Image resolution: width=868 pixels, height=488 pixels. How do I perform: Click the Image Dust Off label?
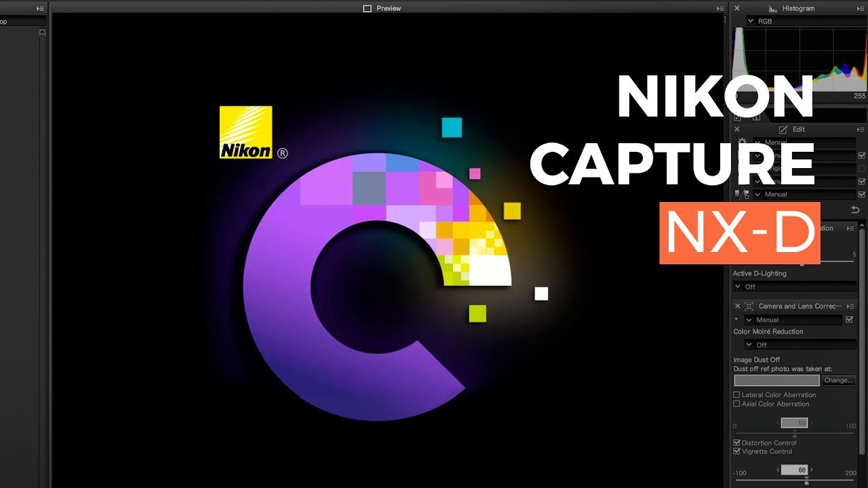click(x=756, y=360)
